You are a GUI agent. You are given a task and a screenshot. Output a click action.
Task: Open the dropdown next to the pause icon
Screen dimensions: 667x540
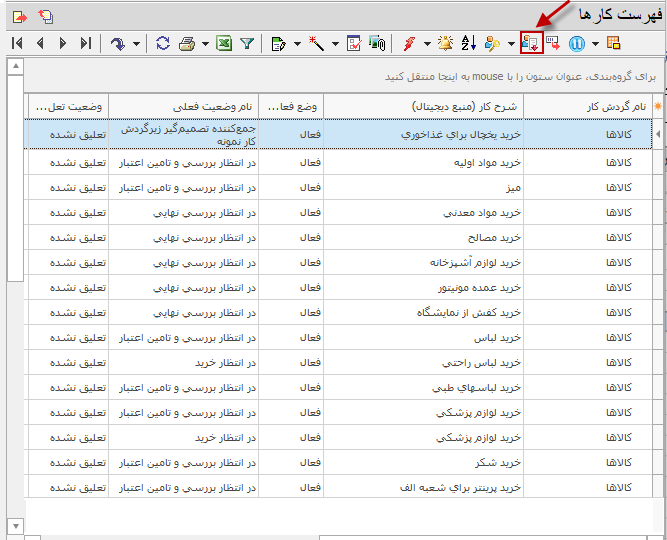(x=595, y=44)
